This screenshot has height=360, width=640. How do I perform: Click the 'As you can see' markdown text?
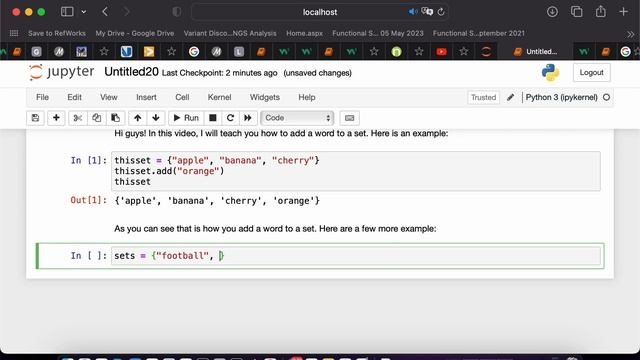click(275, 229)
